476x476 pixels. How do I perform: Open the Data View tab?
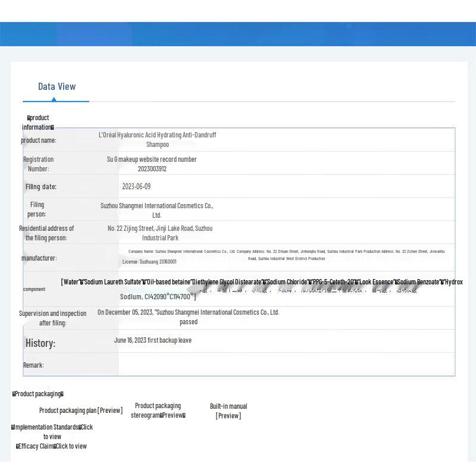pos(57,86)
